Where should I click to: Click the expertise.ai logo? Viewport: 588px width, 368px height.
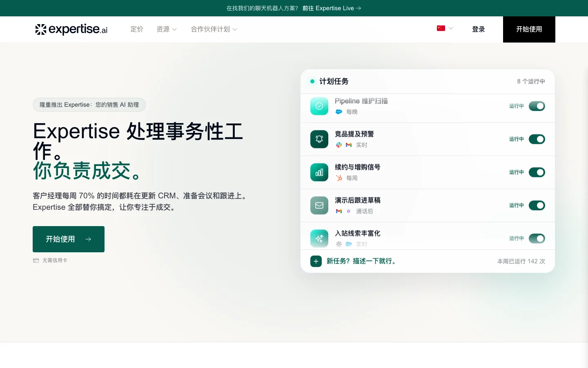(x=71, y=29)
